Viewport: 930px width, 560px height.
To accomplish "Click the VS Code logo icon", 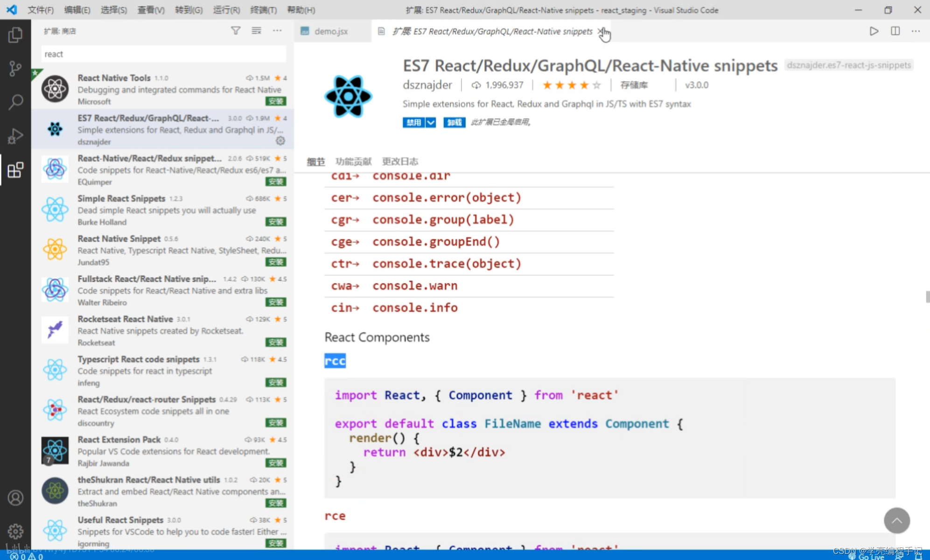I will point(12,9).
